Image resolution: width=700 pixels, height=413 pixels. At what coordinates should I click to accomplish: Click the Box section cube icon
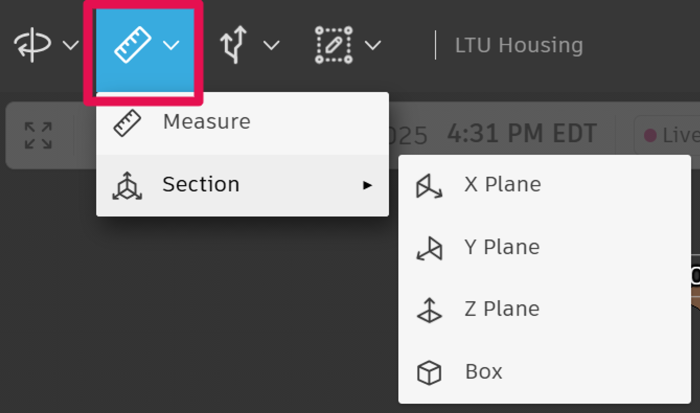coord(429,373)
